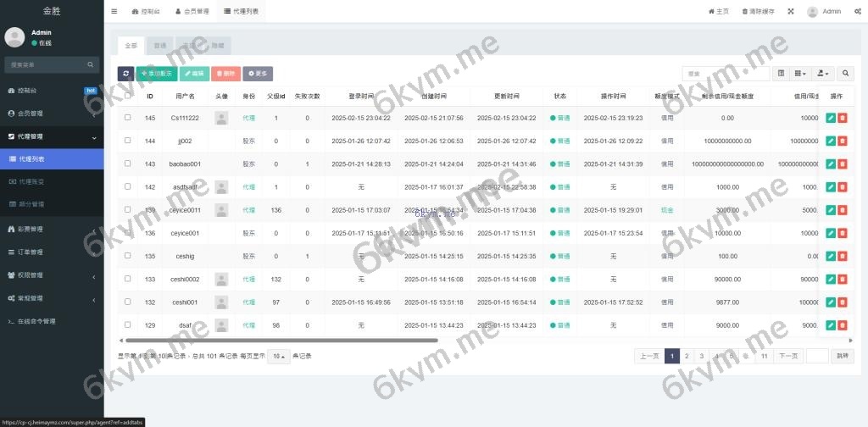The height and width of the screenshot is (427, 868).
Task: Toggle the sidebar with the hamburger icon
Action: click(114, 11)
